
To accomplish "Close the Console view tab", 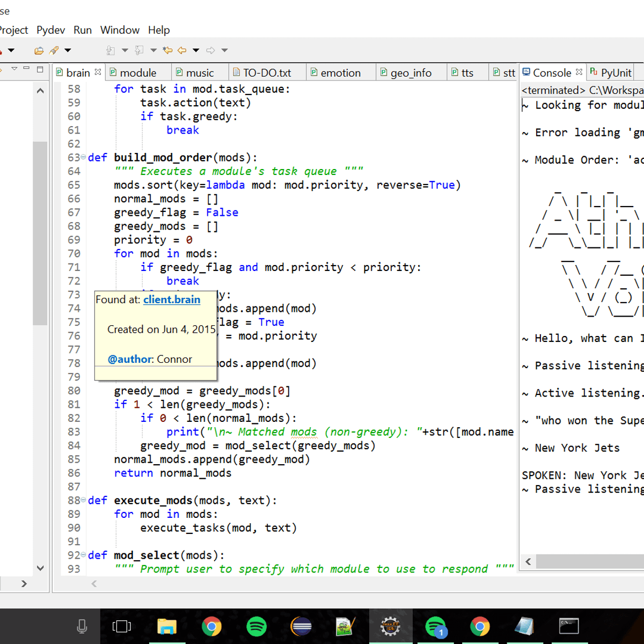I will [x=579, y=72].
